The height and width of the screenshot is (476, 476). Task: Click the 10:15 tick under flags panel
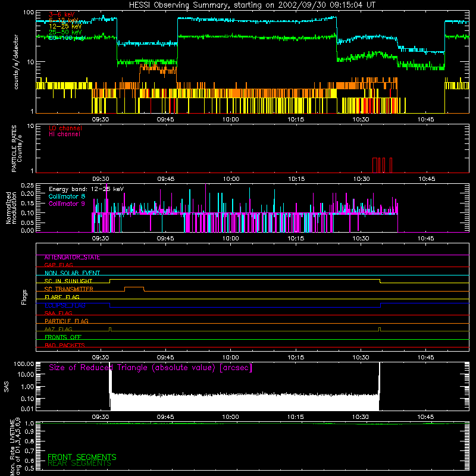(x=296, y=358)
